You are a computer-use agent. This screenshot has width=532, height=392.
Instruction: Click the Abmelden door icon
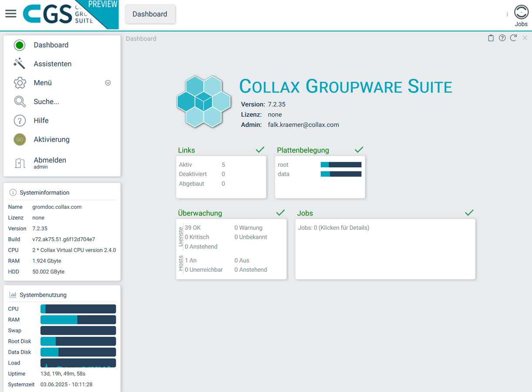(20, 163)
